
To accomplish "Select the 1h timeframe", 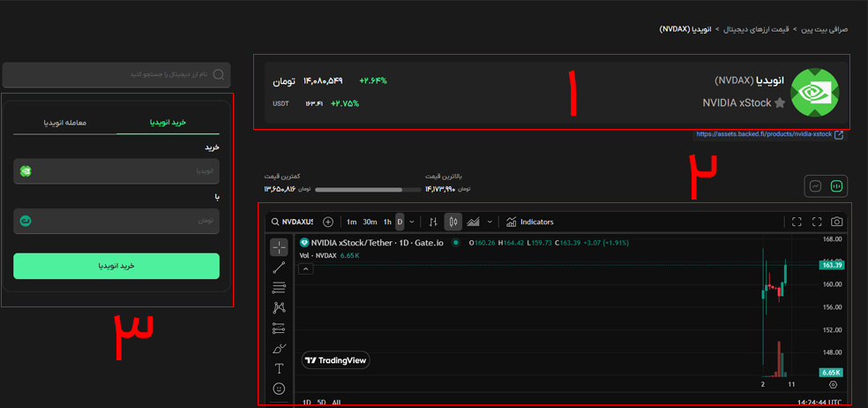I will pos(387,222).
